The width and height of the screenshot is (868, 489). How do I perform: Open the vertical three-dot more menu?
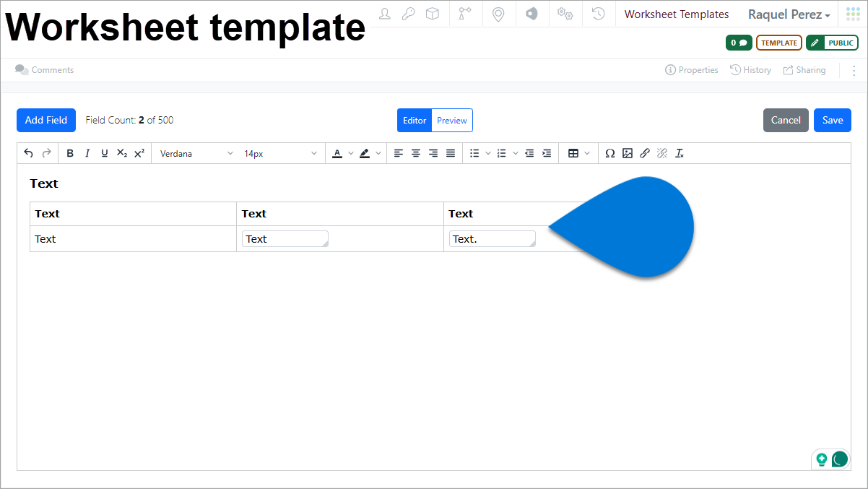click(854, 70)
